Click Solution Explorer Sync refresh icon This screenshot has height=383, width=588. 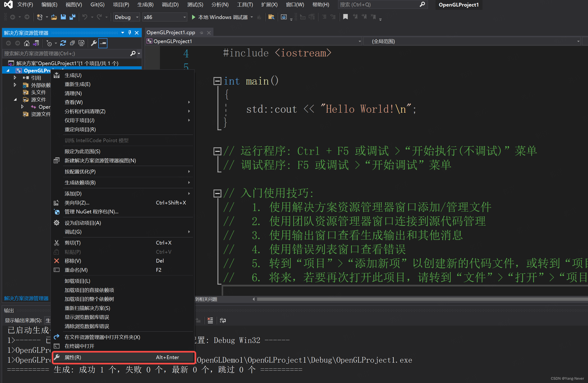63,43
